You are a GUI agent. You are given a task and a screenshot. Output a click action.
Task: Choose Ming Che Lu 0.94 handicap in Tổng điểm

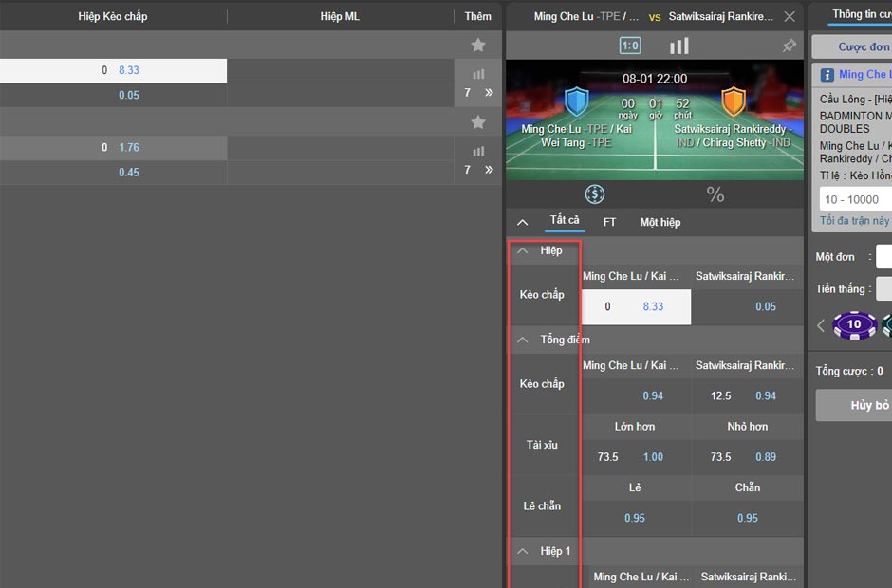coord(636,395)
